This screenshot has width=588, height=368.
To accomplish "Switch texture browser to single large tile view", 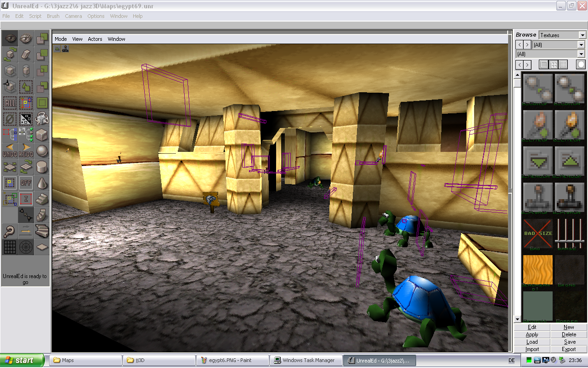I will pyautogui.click(x=544, y=65).
